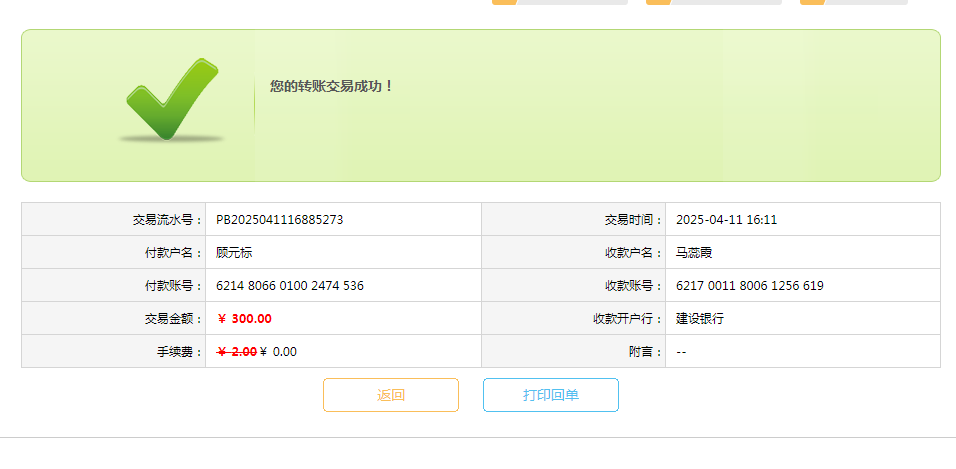This screenshot has width=956, height=469.
Task: Select payee account number ending 619
Action: pos(749,286)
